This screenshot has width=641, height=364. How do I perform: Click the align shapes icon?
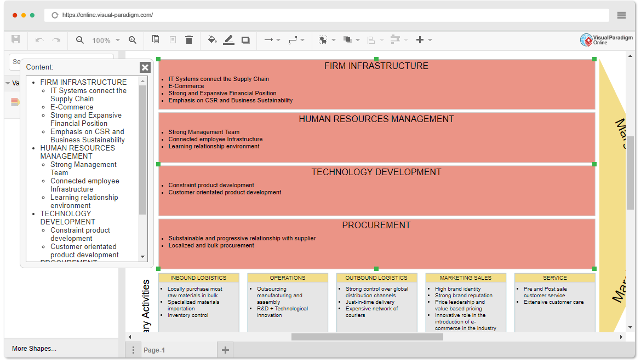pos(371,40)
